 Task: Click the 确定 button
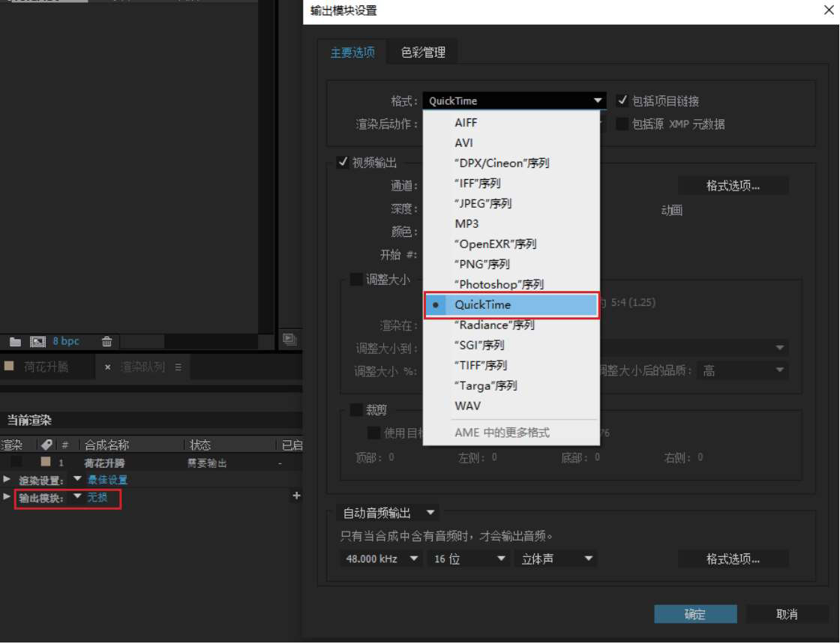click(x=694, y=614)
